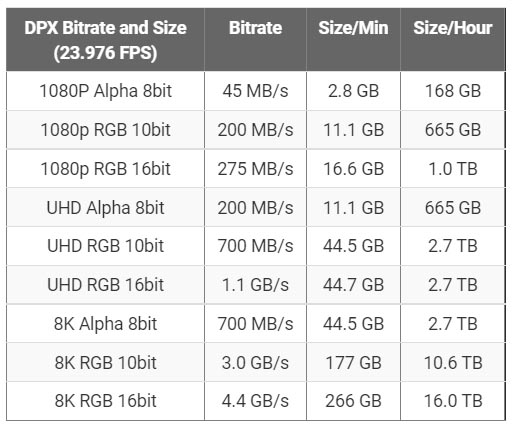Select the 1080p RGB 10bit row label
Image resolution: width=512 pixels, height=428 pixels.
pos(105,130)
